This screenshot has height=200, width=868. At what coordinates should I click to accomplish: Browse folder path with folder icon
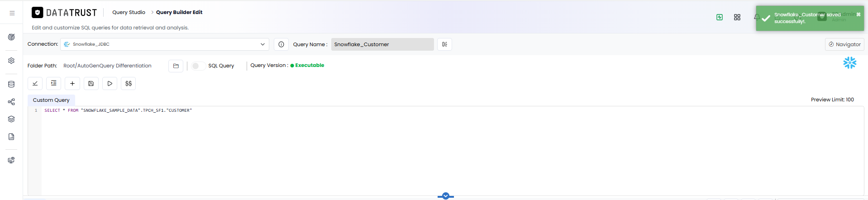click(176, 66)
